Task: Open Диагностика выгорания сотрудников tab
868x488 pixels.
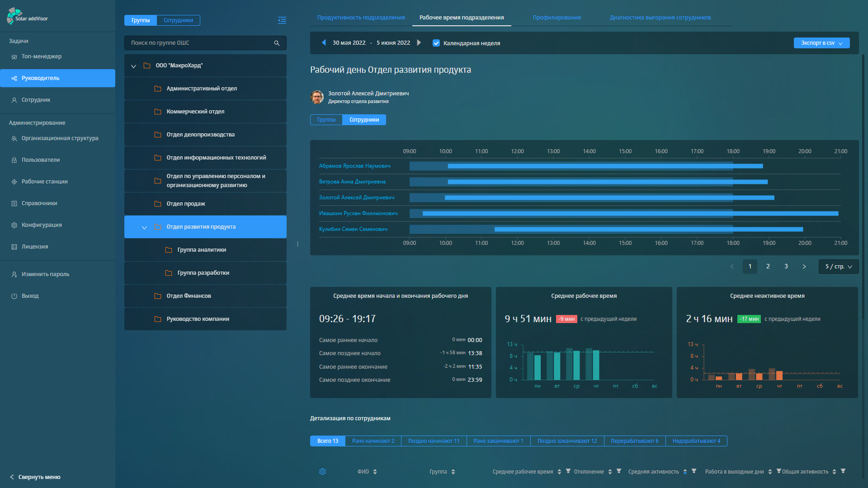Action: [660, 18]
